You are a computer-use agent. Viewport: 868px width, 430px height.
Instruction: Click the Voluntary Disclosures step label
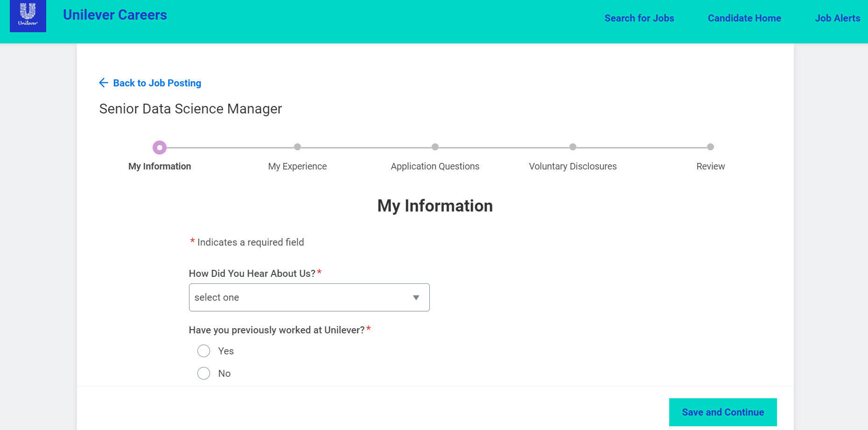coord(573,166)
